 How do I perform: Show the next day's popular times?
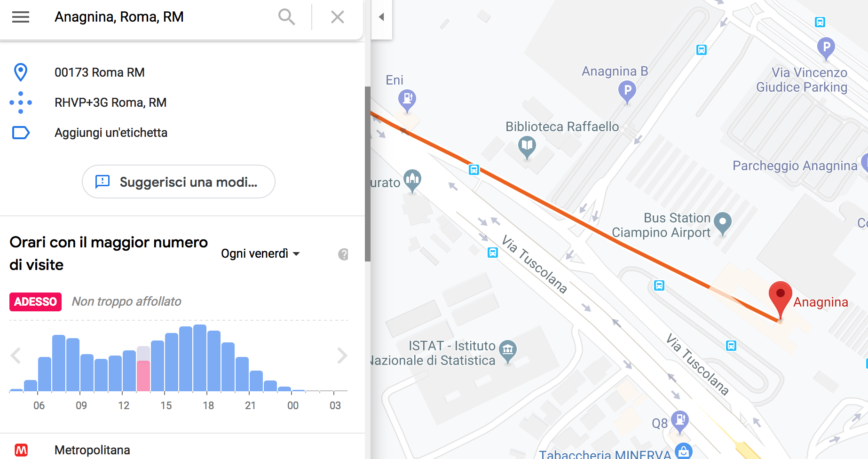(x=342, y=356)
